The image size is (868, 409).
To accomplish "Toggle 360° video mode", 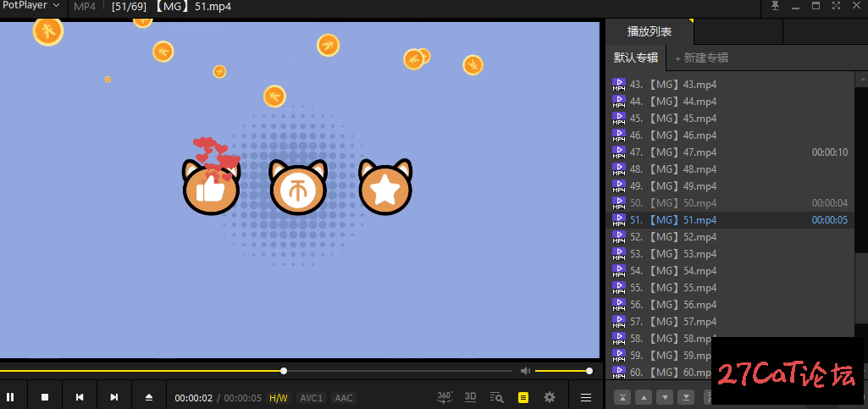I will point(445,396).
